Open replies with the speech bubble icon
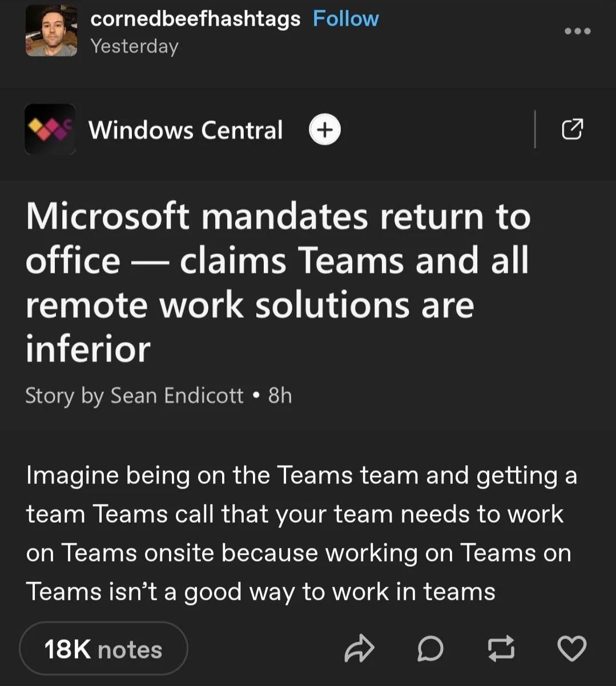Image resolution: width=616 pixels, height=686 pixels. (x=430, y=649)
